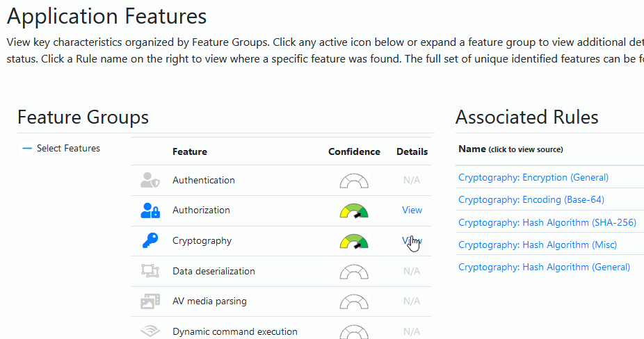Select the Authorization feature name

pyautogui.click(x=201, y=210)
